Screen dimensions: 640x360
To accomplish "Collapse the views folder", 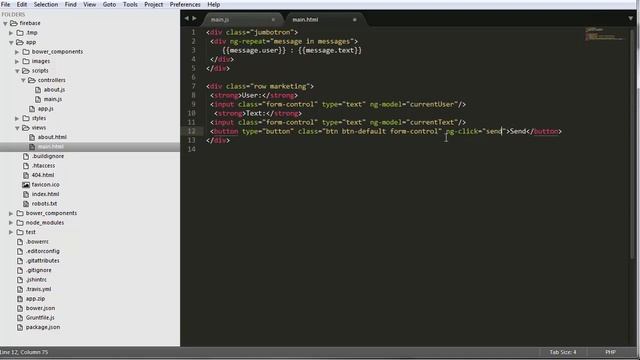I will tap(17, 128).
